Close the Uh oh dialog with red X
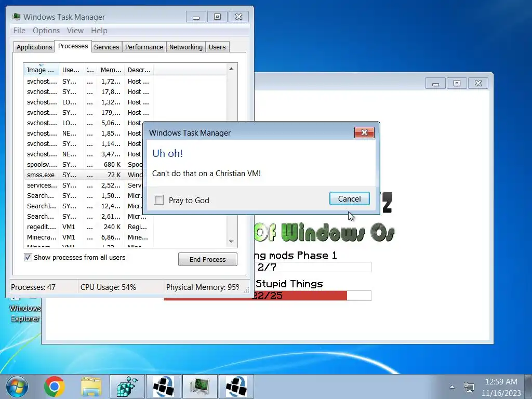This screenshot has height=399, width=532. click(x=364, y=132)
